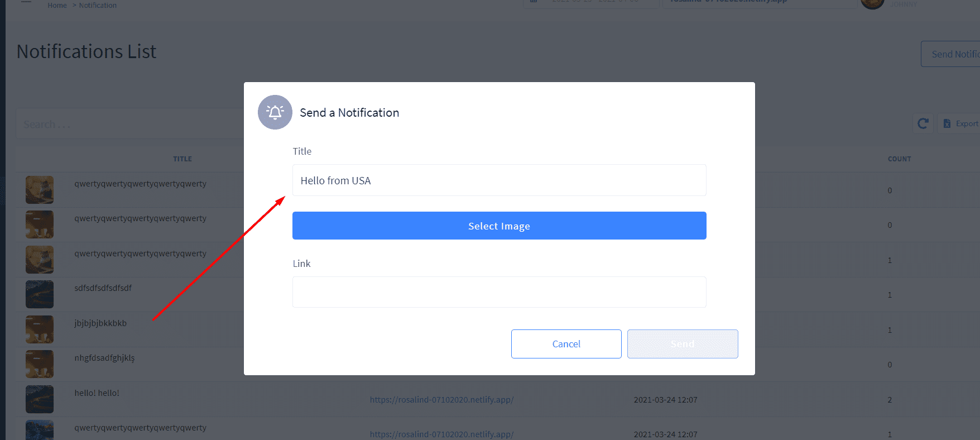Screen dimensions: 980x440
Task: Click the JOHNNY user avatar
Action: pos(872,3)
